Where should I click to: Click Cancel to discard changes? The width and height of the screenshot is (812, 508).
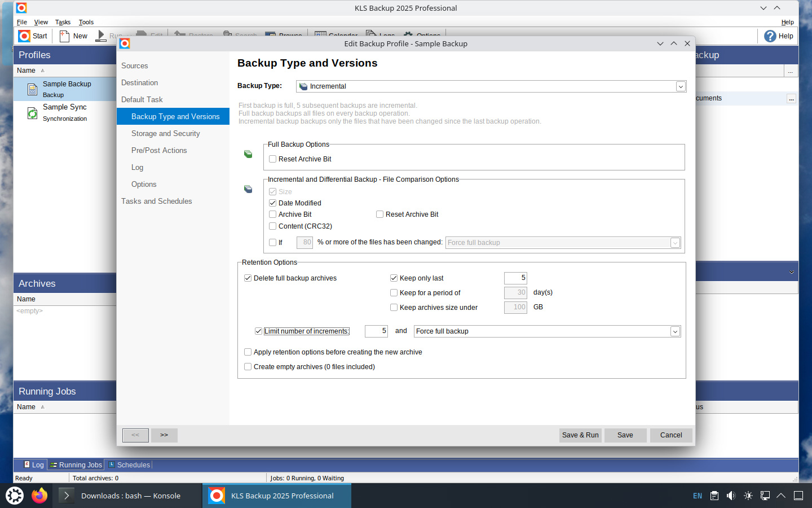click(671, 435)
